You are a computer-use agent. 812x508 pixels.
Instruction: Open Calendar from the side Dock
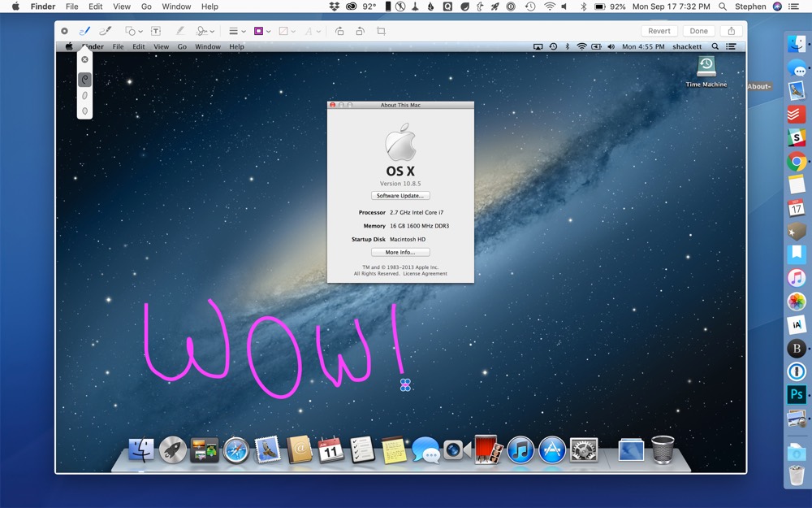click(797, 208)
